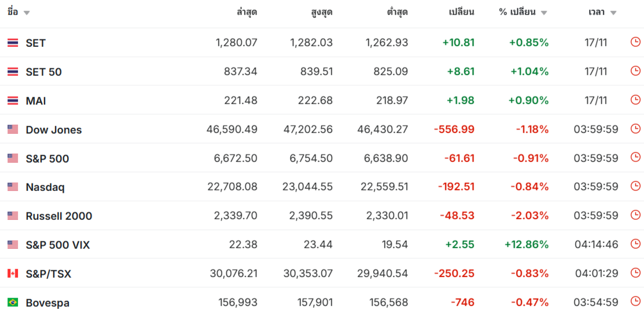Click the Brazil flag beside Bovespa
This screenshot has width=644, height=309.
[x=13, y=302]
